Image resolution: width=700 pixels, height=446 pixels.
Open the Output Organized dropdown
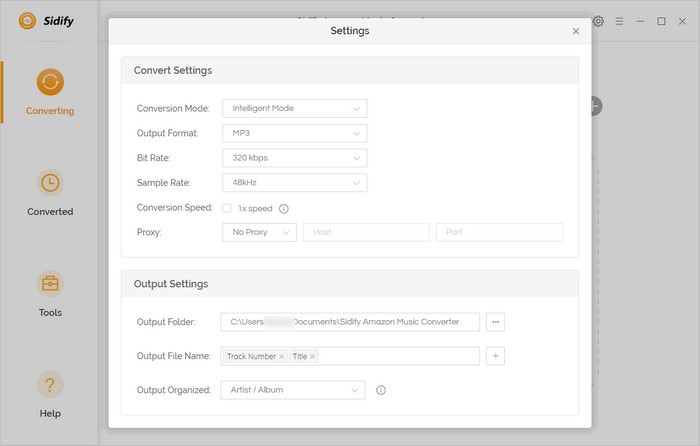[x=293, y=390]
